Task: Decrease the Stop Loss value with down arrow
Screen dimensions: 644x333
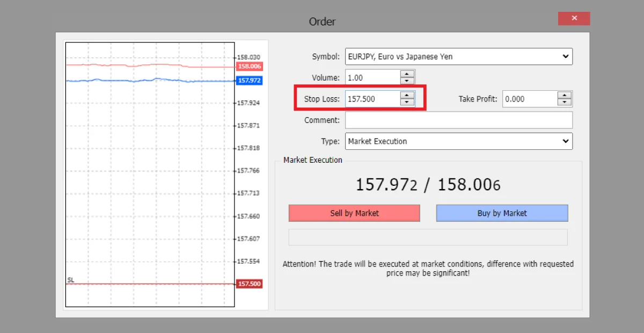Action: pos(407,101)
